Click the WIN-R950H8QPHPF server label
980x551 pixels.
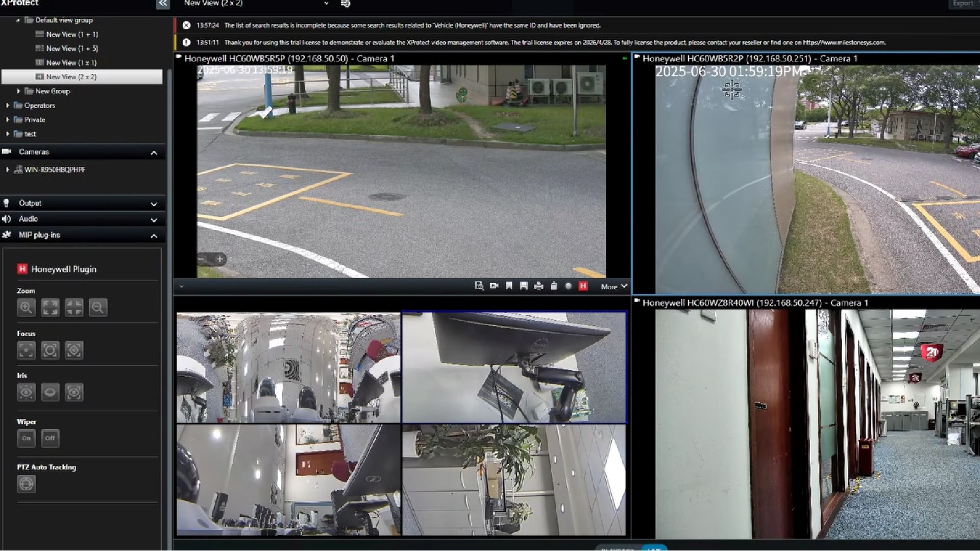click(x=55, y=170)
